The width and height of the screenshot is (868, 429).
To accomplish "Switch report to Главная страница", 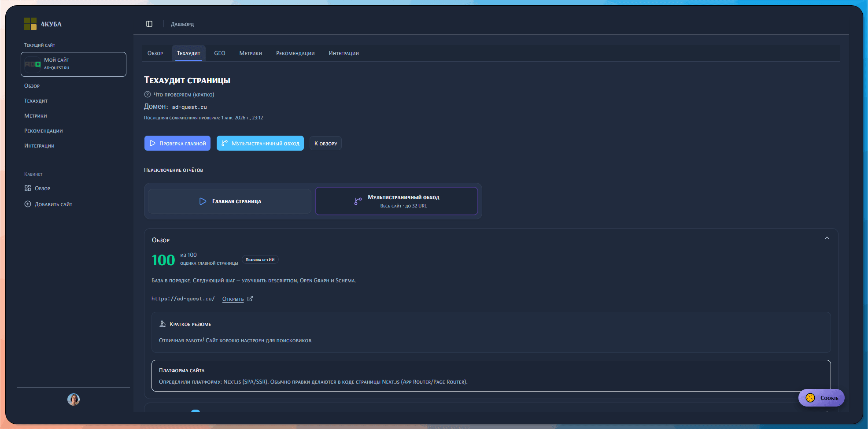I will point(229,201).
